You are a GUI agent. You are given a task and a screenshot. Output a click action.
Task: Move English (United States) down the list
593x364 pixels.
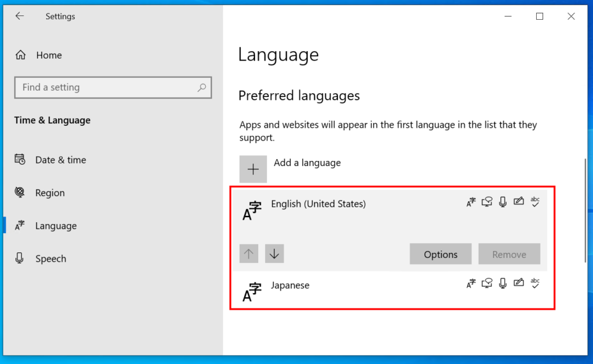click(274, 253)
